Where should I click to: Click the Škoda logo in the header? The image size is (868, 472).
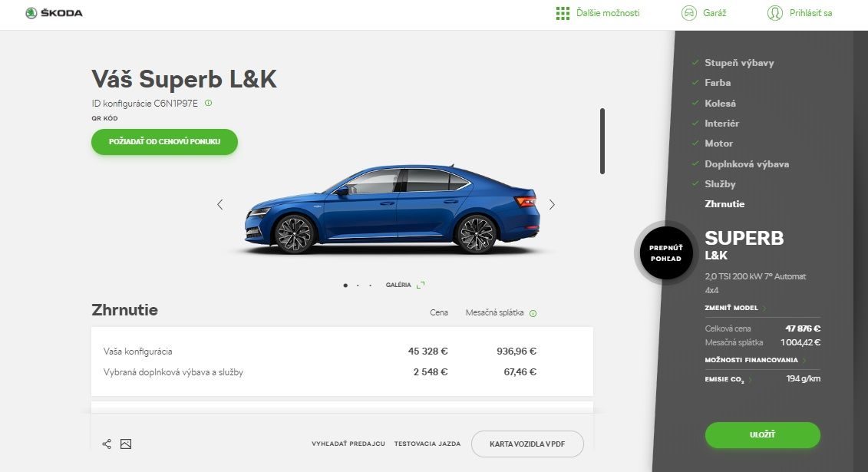[54, 13]
